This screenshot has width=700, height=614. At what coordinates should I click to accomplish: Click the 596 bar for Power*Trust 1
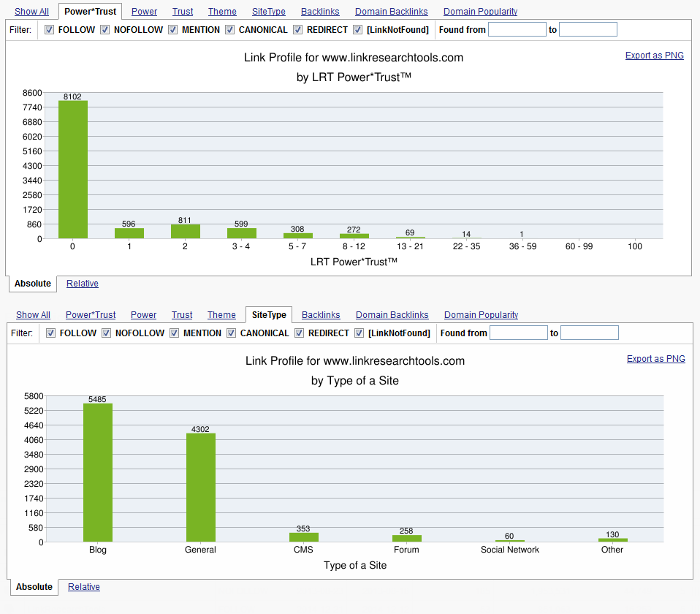tap(129, 234)
